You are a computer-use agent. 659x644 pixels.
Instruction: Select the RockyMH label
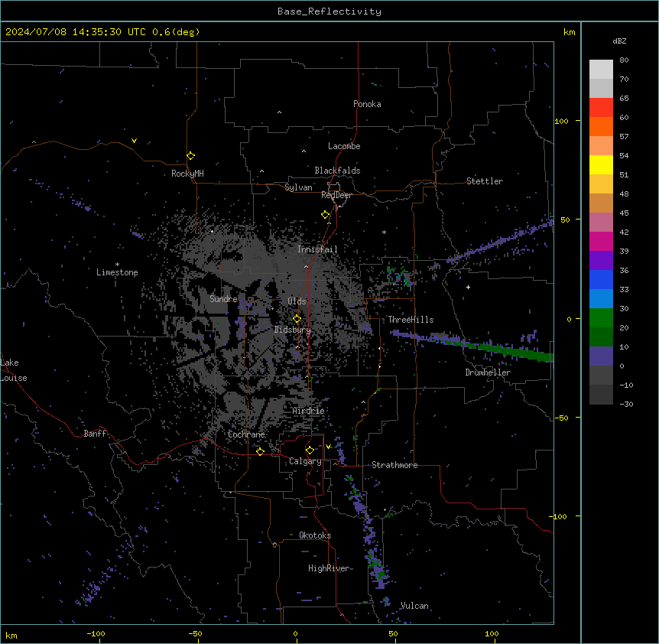(187, 174)
